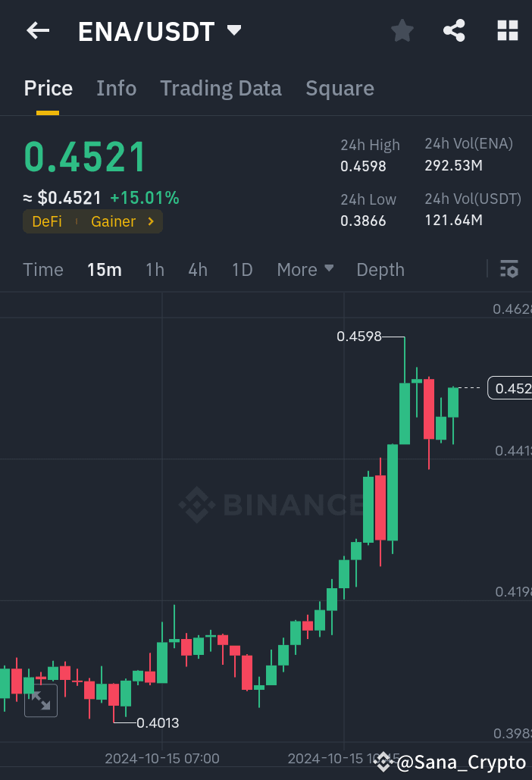532x780 pixels.
Task: Tap the fullscreen expand icon on the chart
Action: pos(40,700)
